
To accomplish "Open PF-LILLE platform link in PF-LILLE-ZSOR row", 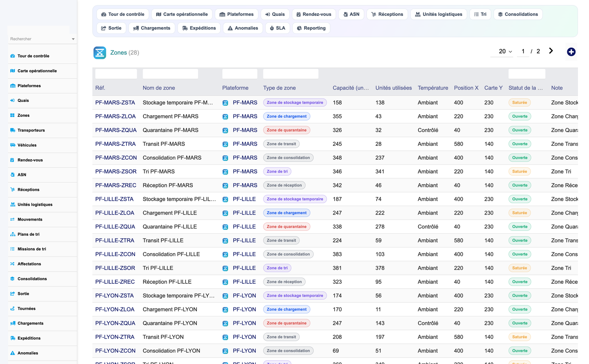I will [x=244, y=268].
